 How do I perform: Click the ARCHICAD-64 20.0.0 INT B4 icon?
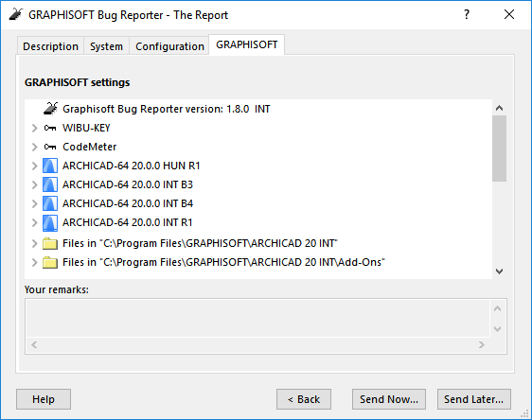click(x=50, y=203)
